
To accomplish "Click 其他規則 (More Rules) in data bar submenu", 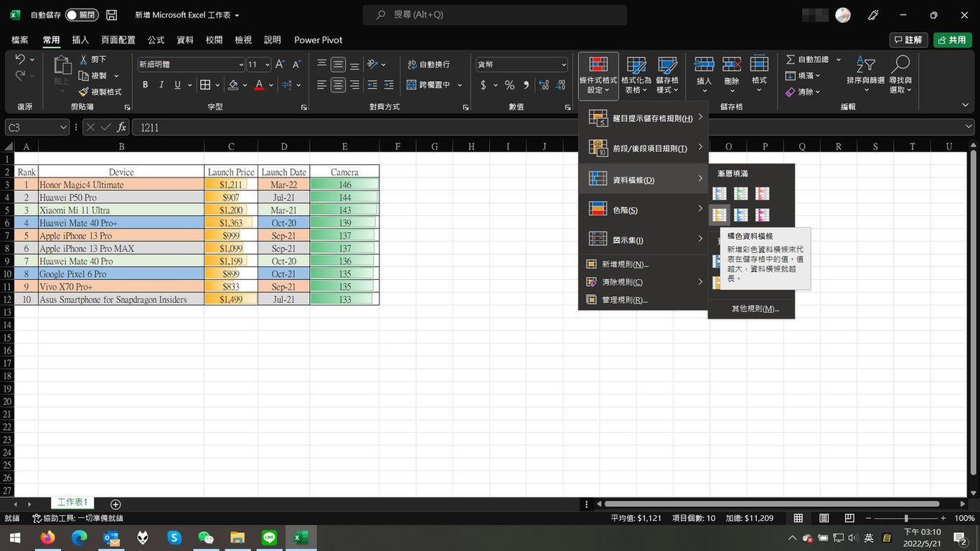I will click(751, 309).
